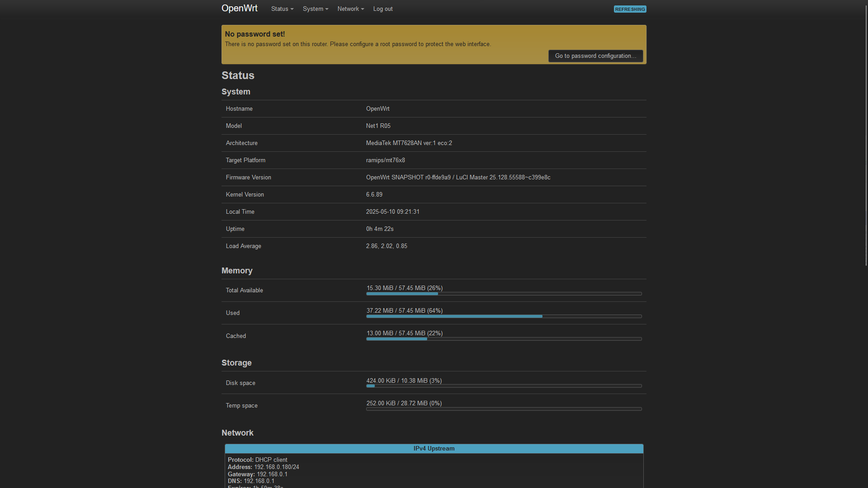This screenshot has height=488, width=868.
Task: Select the hostname value OpenWrt
Action: pyautogui.click(x=378, y=109)
